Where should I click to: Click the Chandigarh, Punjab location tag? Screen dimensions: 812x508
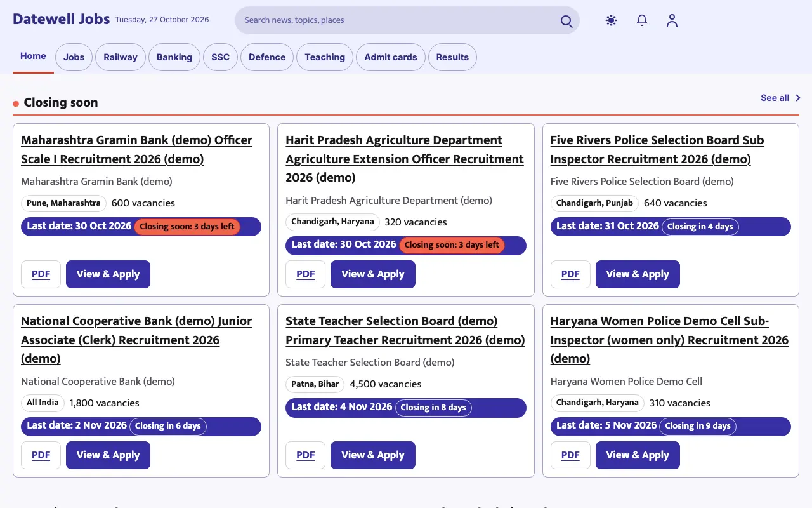click(594, 203)
